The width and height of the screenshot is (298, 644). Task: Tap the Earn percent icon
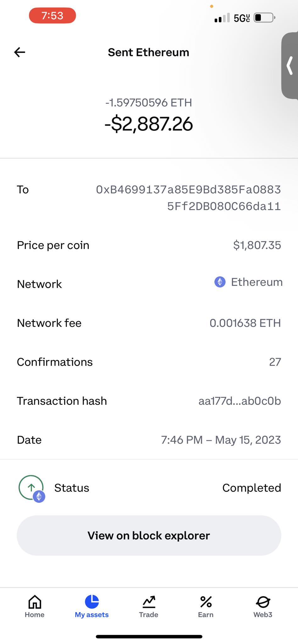pos(206,602)
